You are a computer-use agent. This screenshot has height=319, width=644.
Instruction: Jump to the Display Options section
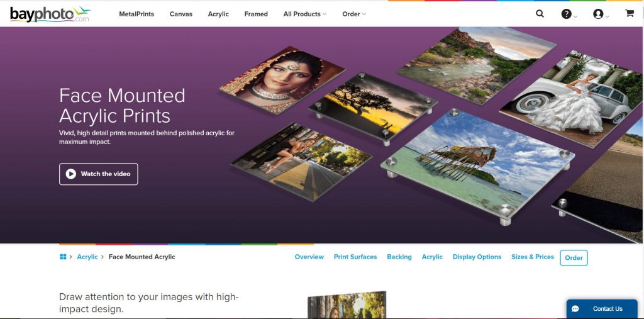(x=477, y=257)
